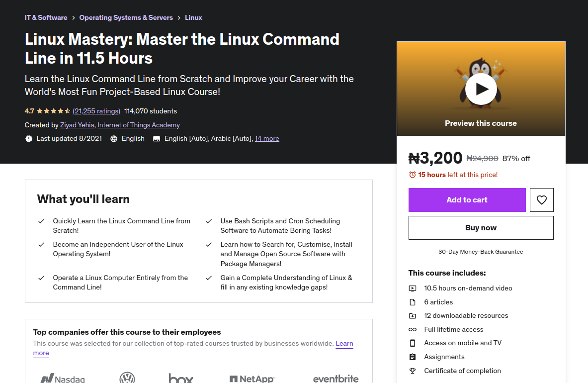Play the course preview video
Viewport: 588px width, 383px height.
coord(481,89)
